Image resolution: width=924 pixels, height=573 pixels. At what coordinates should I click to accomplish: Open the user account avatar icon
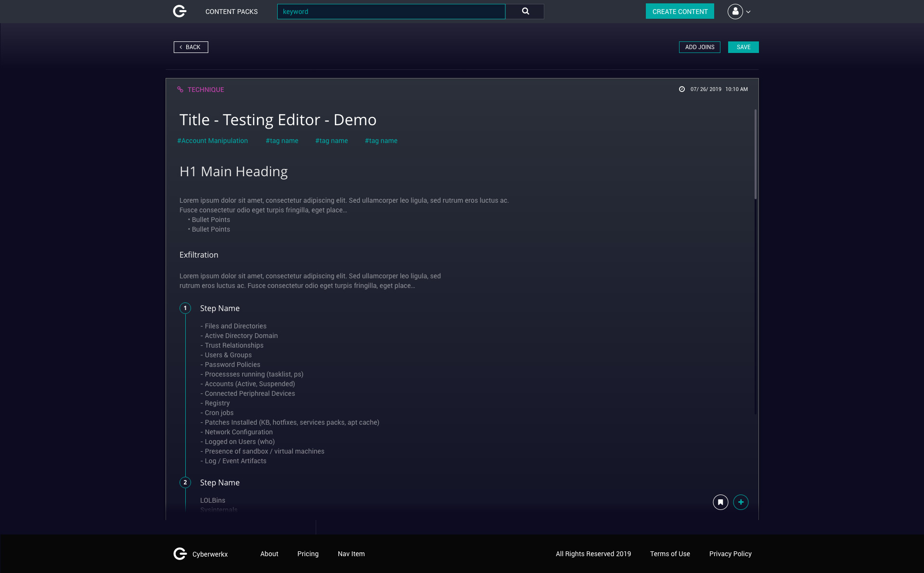(735, 11)
